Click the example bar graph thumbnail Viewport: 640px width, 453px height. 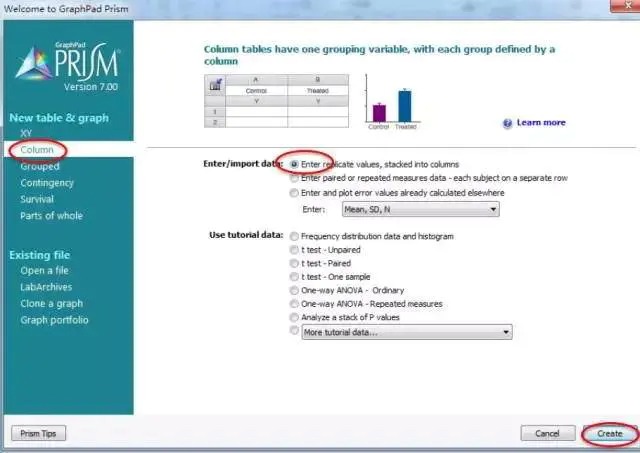pos(392,102)
